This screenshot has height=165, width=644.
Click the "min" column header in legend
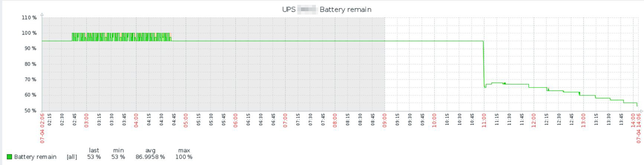click(x=118, y=150)
